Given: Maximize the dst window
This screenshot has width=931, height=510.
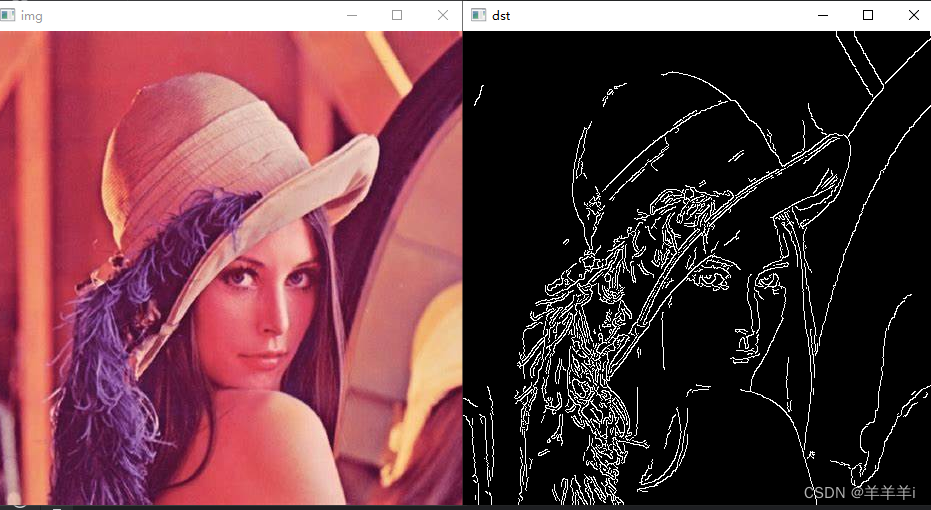Looking at the screenshot, I should pyautogui.click(x=868, y=15).
